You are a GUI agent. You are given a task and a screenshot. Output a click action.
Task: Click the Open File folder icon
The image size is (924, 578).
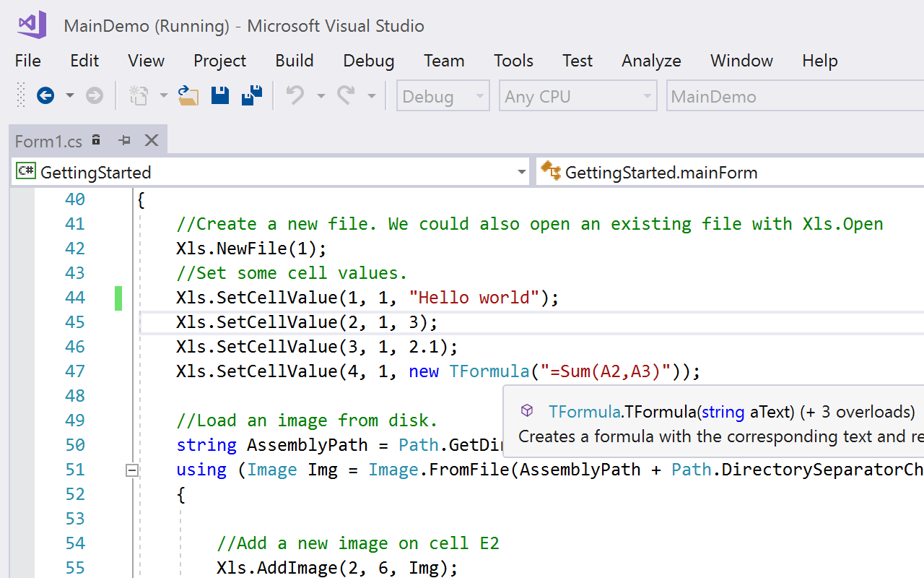click(188, 95)
